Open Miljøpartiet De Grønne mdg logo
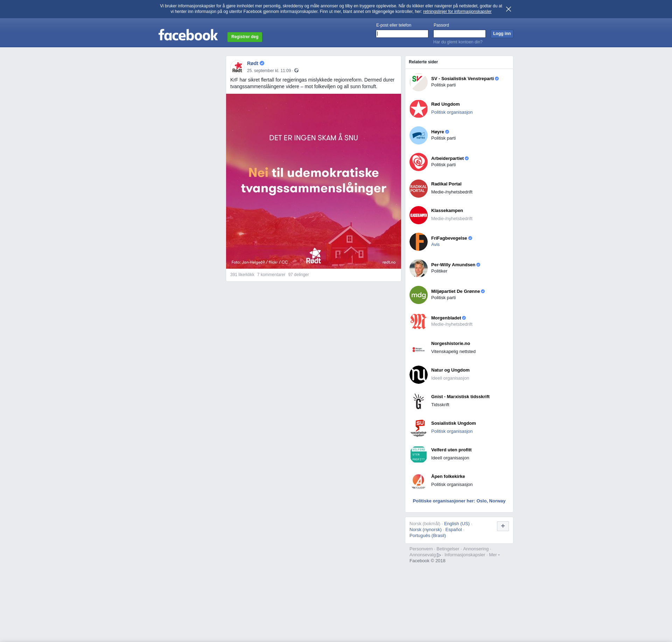The image size is (672, 642). click(x=419, y=295)
